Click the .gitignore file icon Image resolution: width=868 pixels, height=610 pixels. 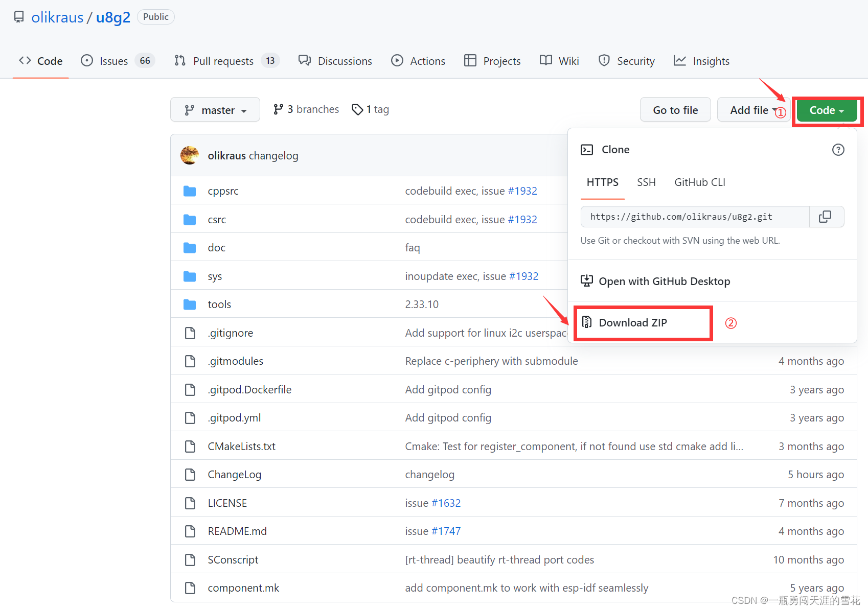(x=190, y=333)
